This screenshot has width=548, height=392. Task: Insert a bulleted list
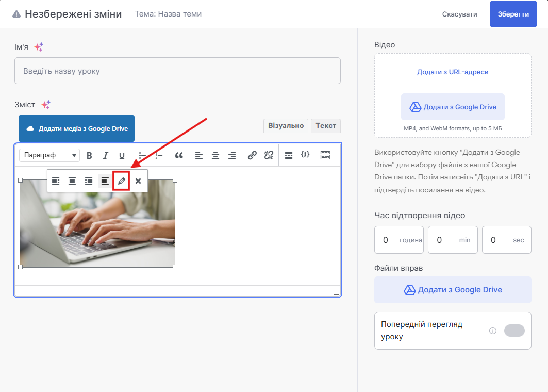(x=143, y=155)
